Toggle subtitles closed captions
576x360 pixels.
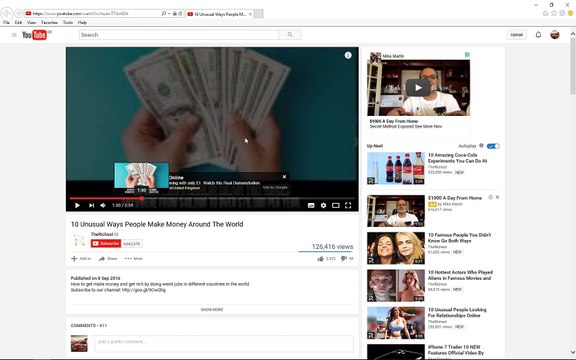click(311, 205)
